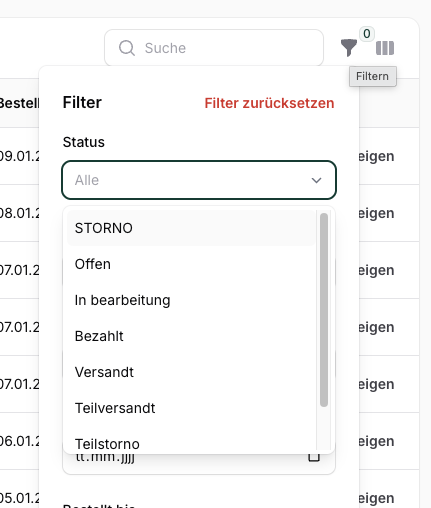Click the magnifier icon in search box
Image resolution: width=431 pixels, height=508 pixels.
click(x=127, y=48)
